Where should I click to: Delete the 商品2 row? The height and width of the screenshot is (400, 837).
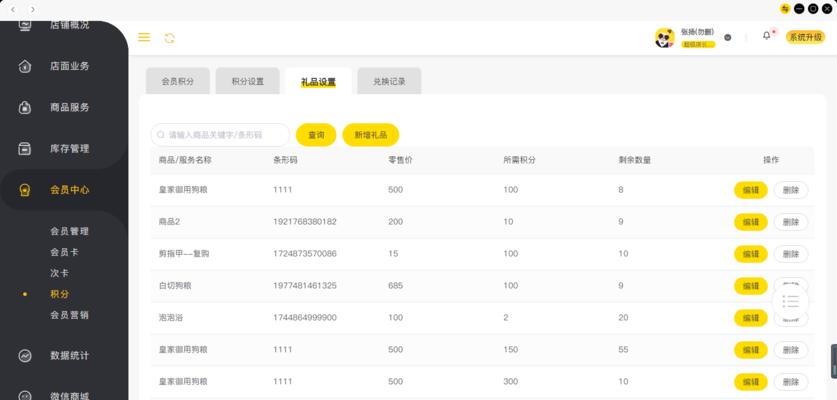(791, 222)
